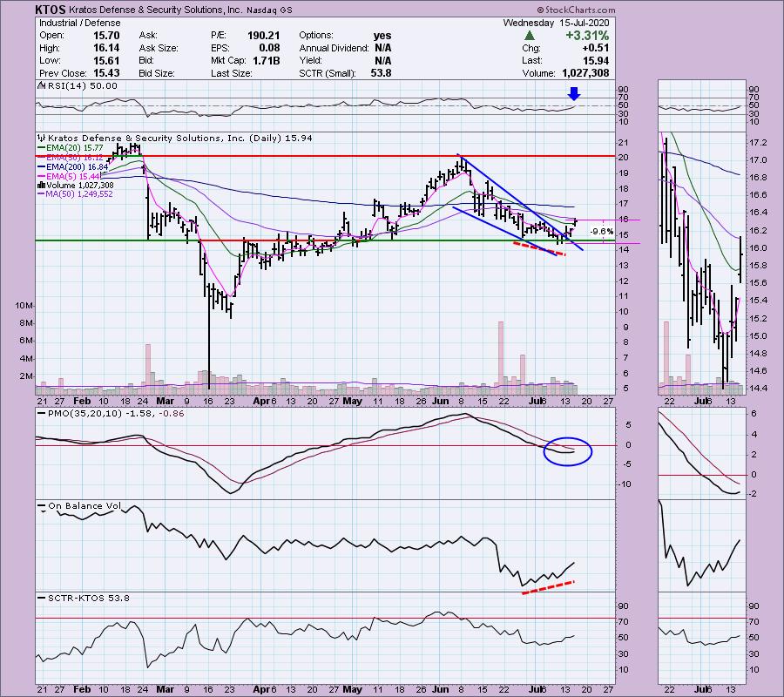Click the -10 label on the PMO axis
Image resolution: width=784 pixels, height=697 pixels.
(624, 484)
